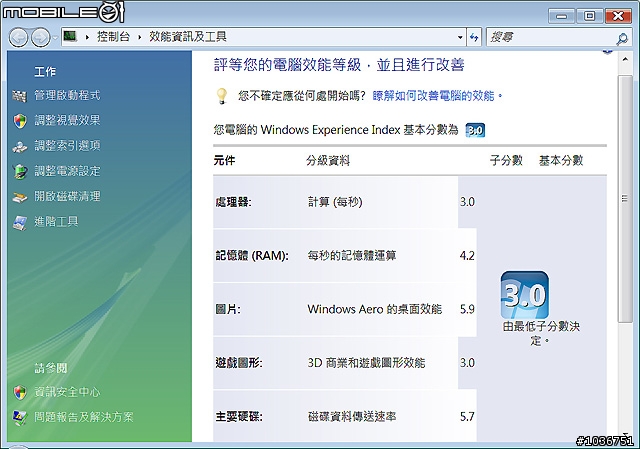
Task: Click the 5.7 hard disk subscore
Action: [x=467, y=417]
